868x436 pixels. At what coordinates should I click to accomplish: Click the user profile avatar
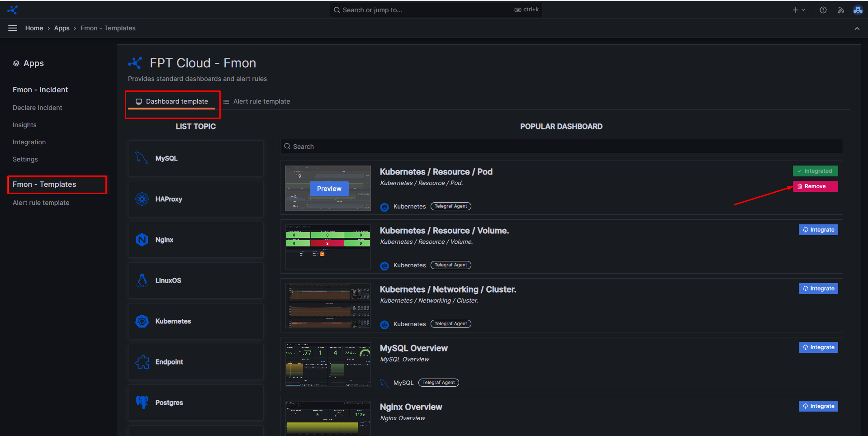pos(858,10)
